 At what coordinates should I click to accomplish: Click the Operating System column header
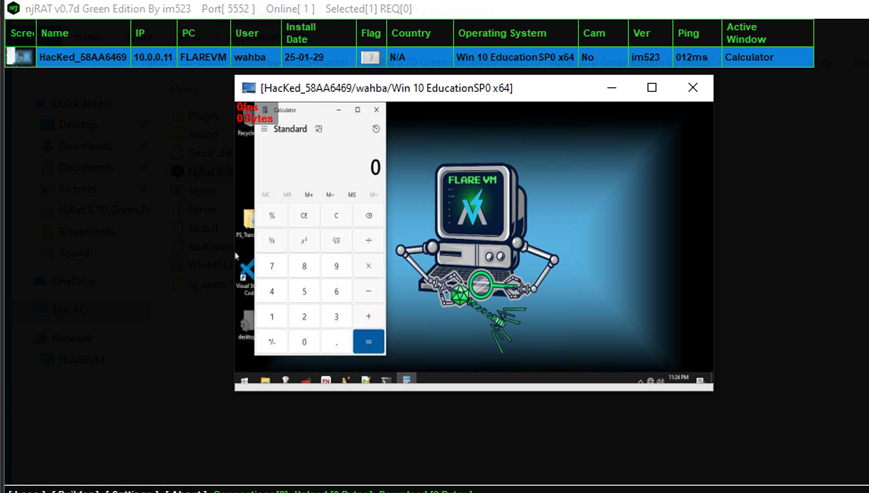(x=515, y=33)
